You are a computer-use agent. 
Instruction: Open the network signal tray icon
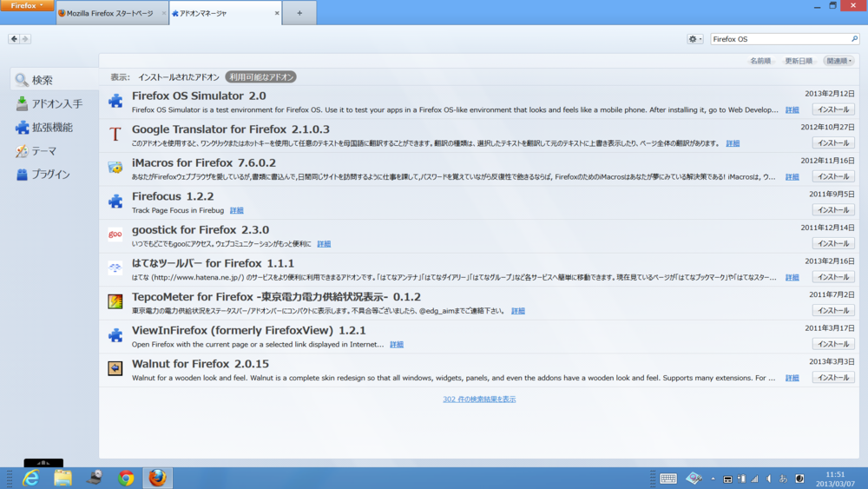point(754,479)
